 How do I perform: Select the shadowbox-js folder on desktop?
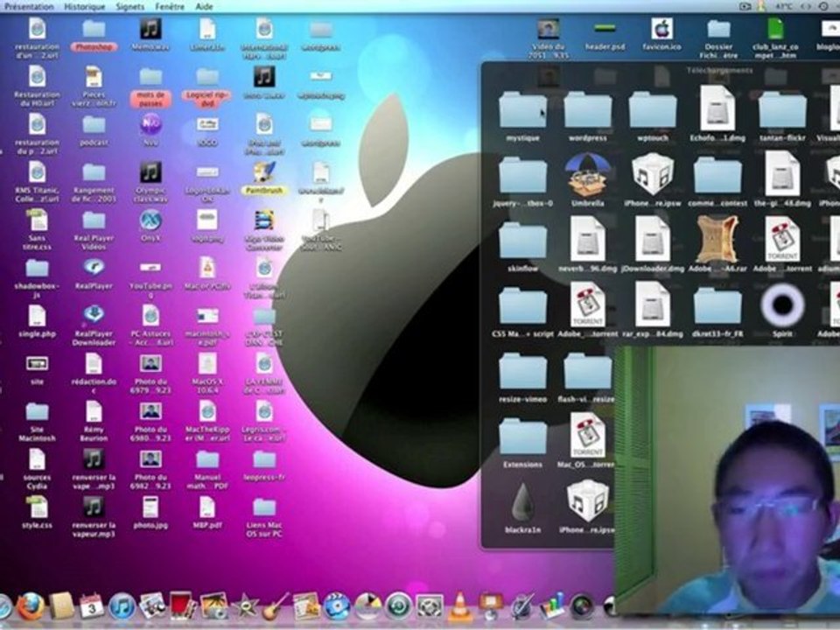[x=37, y=269]
